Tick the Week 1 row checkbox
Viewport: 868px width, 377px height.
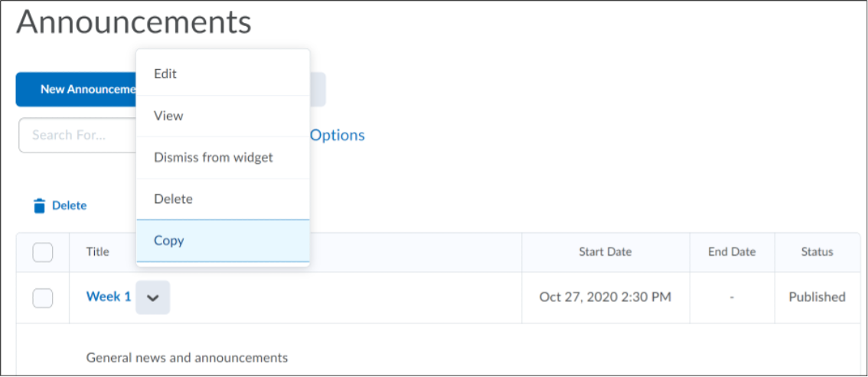click(43, 297)
